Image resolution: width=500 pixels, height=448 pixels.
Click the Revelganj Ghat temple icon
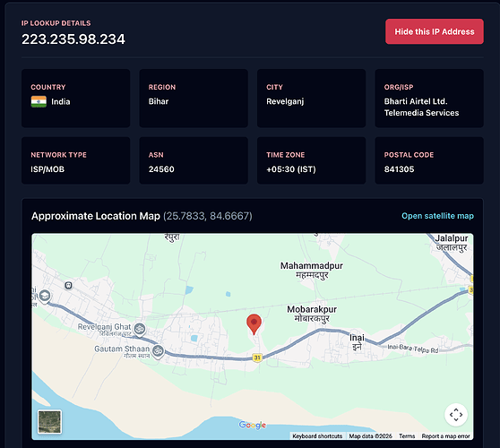coord(140,329)
